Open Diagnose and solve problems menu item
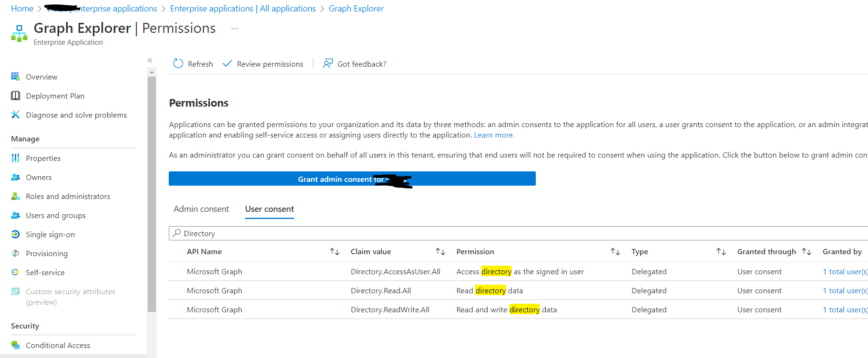 pyautogui.click(x=76, y=115)
